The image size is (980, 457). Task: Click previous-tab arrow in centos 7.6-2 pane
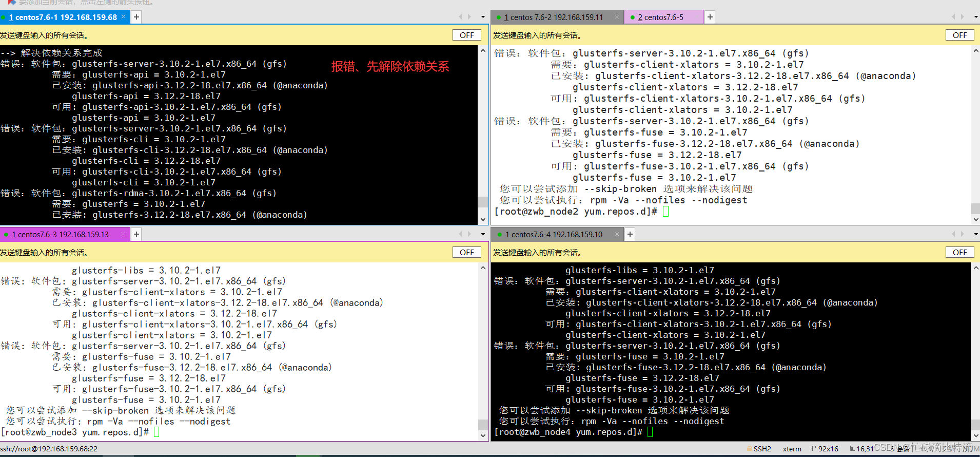[953, 17]
